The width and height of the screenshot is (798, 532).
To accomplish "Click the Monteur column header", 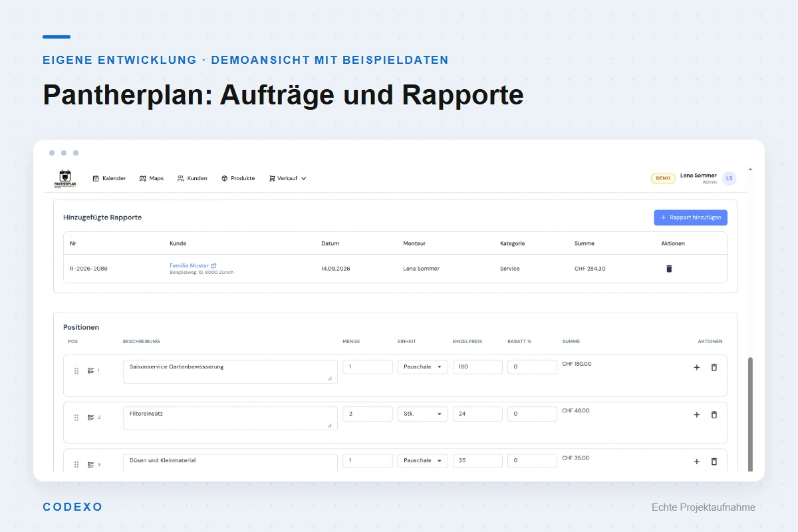I will (x=414, y=243).
